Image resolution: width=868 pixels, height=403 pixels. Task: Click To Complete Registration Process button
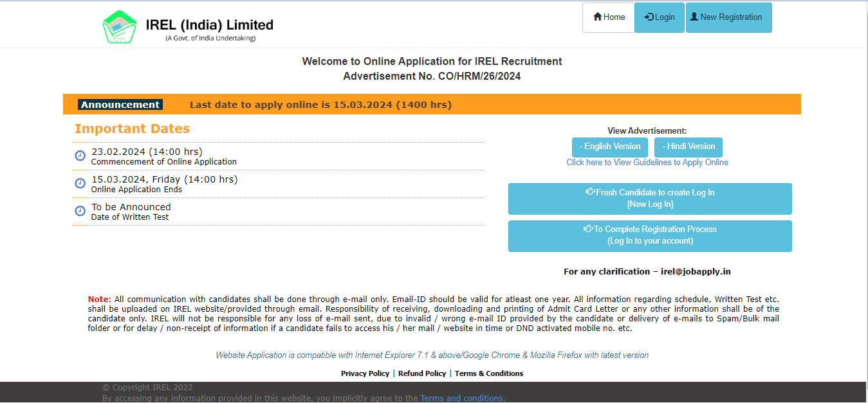pos(650,236)
